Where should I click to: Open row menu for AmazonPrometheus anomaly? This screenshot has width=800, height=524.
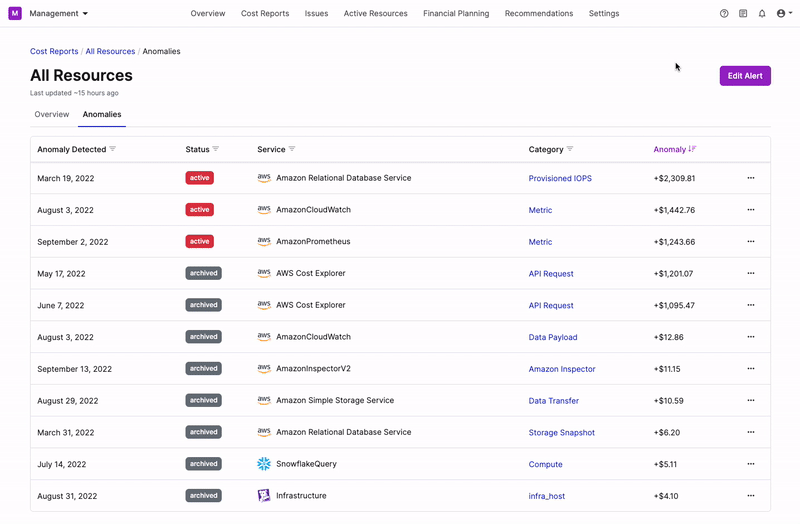751,241
